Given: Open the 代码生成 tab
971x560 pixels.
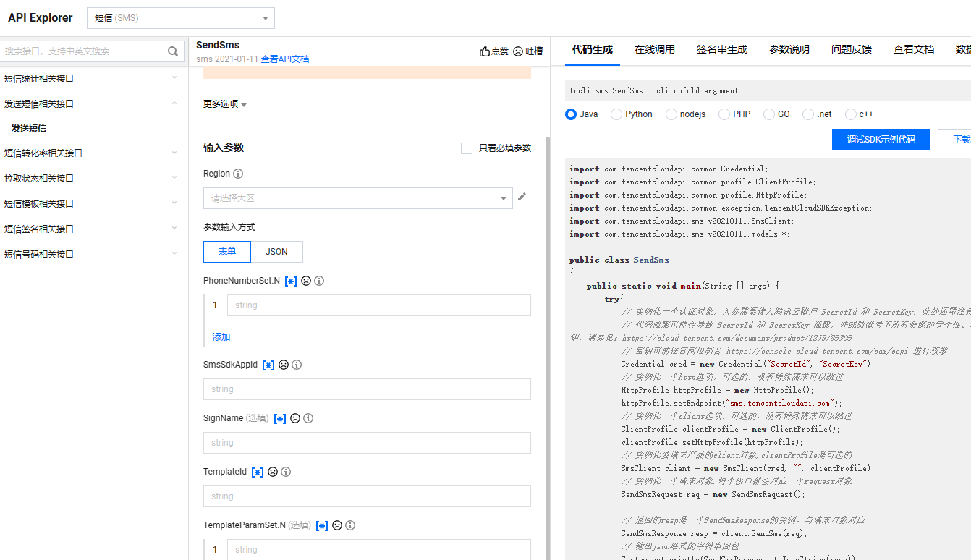Looking at the screenshot, I should tap(592, 50).
